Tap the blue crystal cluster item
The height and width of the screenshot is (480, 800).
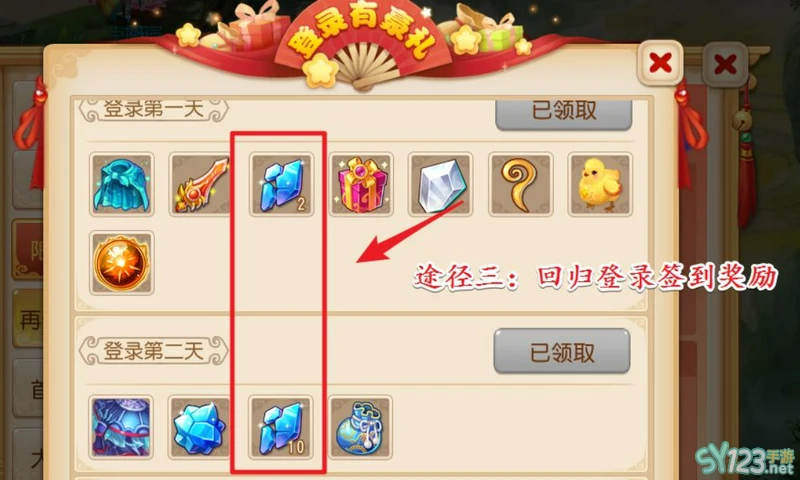tap(201, 427)
